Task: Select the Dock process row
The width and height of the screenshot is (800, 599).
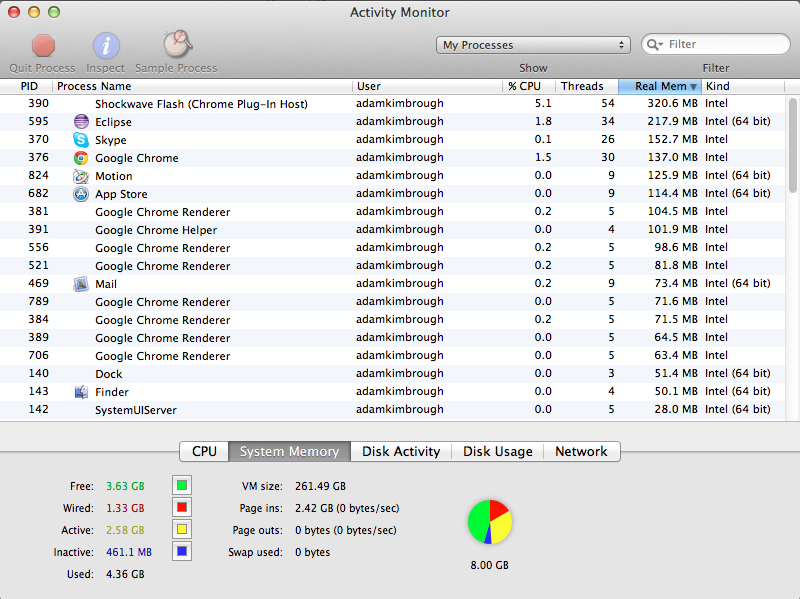Action: click(392, 373)
